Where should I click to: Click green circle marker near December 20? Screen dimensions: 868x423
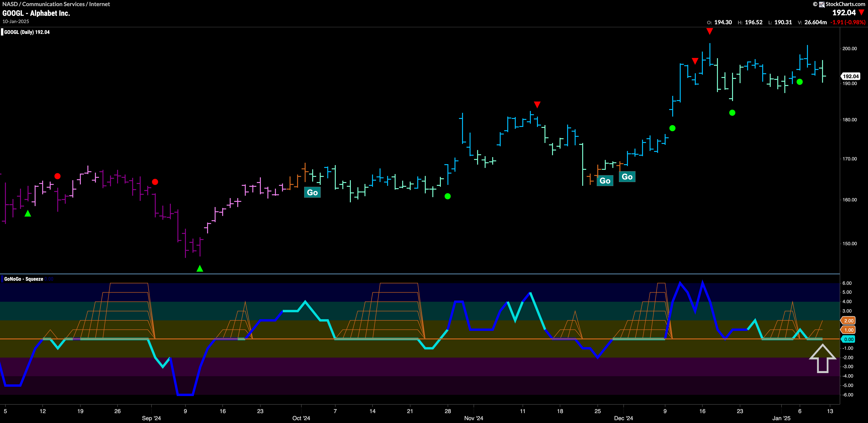point(732,113)
